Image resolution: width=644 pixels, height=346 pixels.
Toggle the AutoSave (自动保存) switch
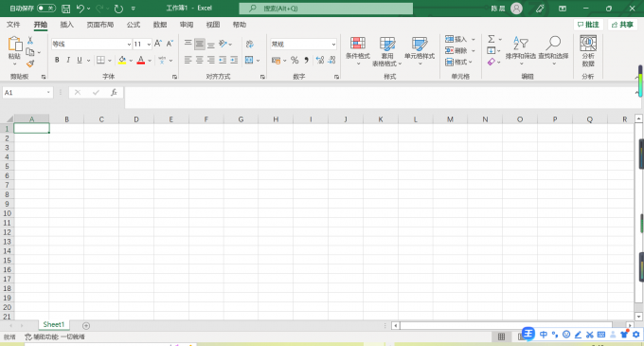[x=46, y=9]
